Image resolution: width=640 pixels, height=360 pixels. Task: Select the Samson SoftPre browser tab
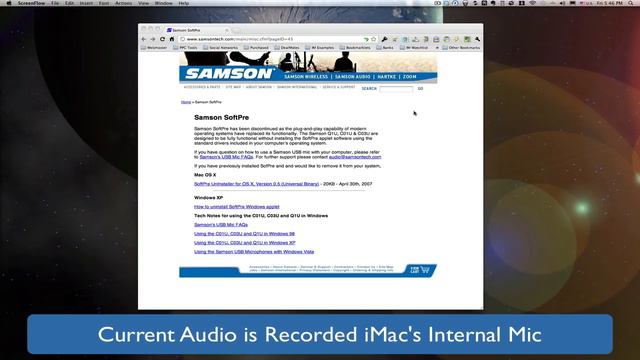198,30
